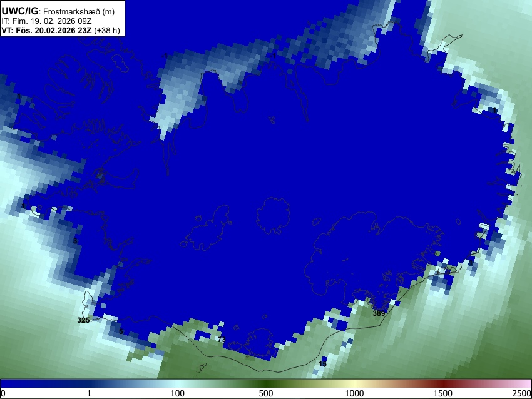This screenshot has width=532, height=399.
Task: Select the VT: Fös. 20.02.2026 23Z line
Action: click(x=61, y=31)
